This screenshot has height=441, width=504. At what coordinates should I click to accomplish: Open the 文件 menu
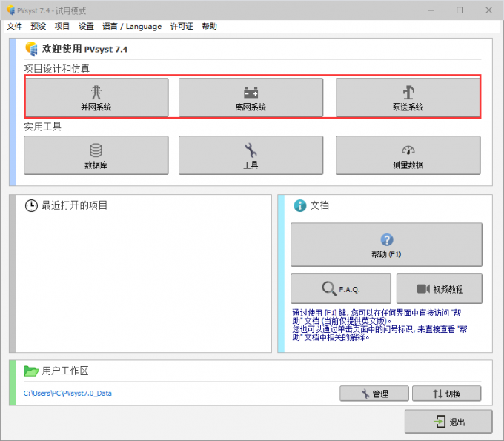pyautogui.click(x=15, y=27)
